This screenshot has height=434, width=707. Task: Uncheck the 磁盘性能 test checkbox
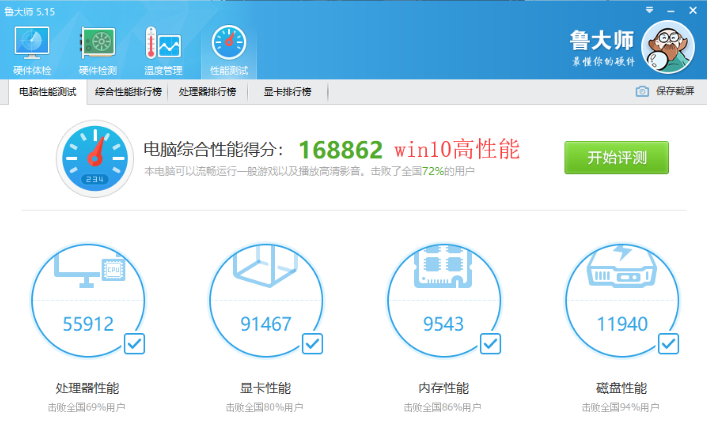669,344
